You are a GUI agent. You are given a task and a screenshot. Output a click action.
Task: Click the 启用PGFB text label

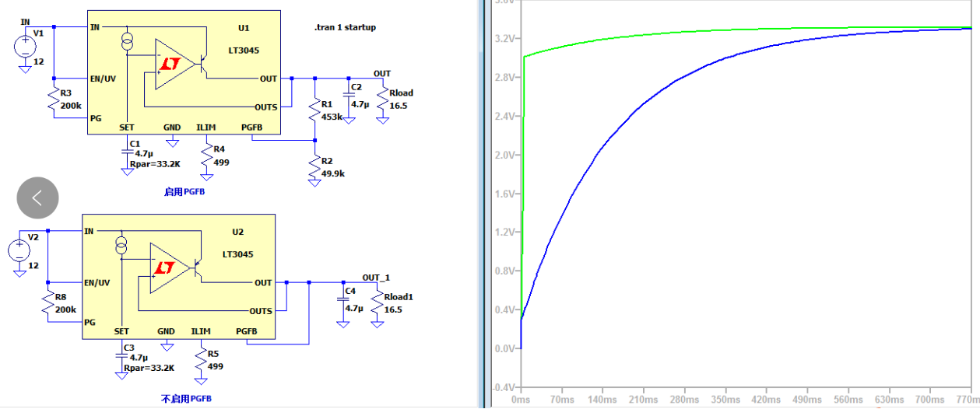pyautogui.click(x=185, y=192)
